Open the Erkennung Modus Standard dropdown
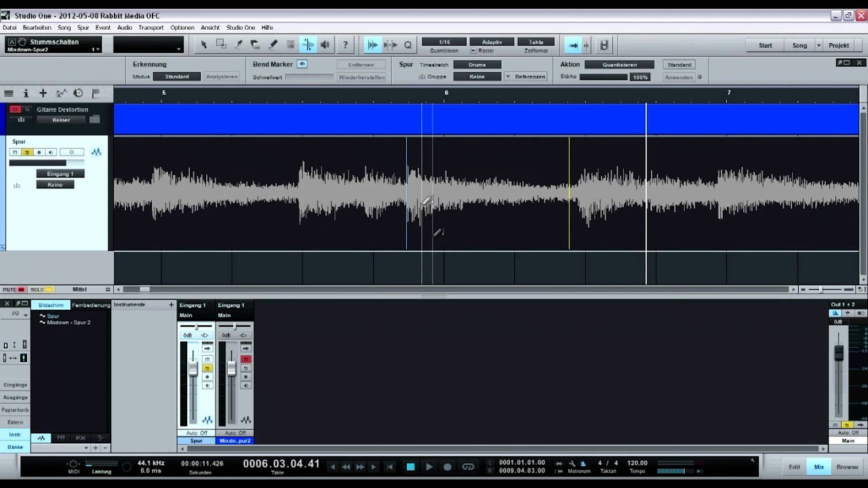The height and width of the screenshot is (488, 868). (x=176, y=77)
